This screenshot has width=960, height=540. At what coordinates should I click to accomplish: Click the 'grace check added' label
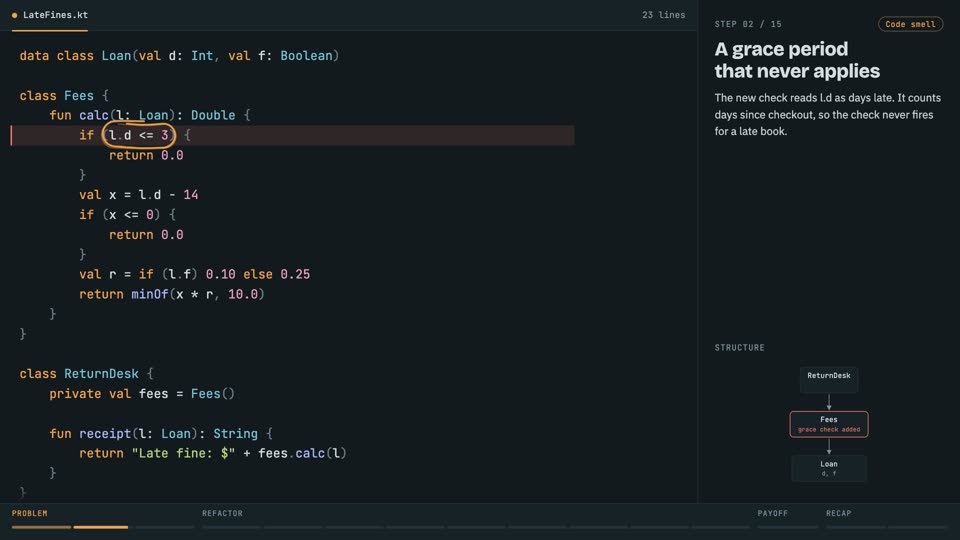pyautogui.click(x=828, y=429)
